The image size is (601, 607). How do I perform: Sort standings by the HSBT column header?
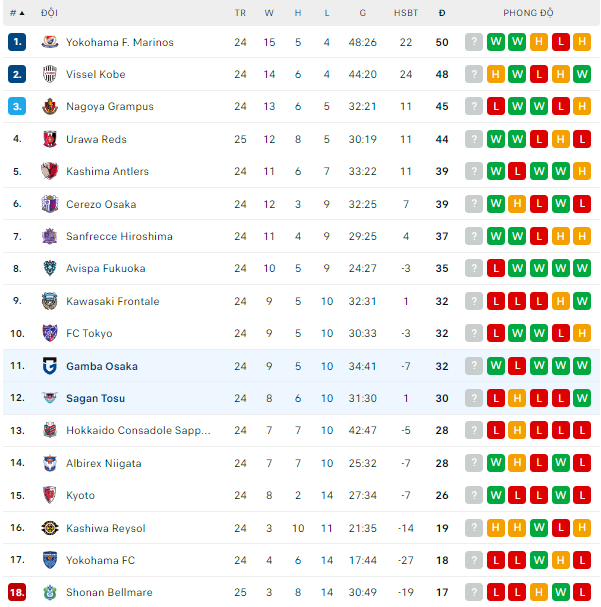pyautogui.click(x=406, y=13)
